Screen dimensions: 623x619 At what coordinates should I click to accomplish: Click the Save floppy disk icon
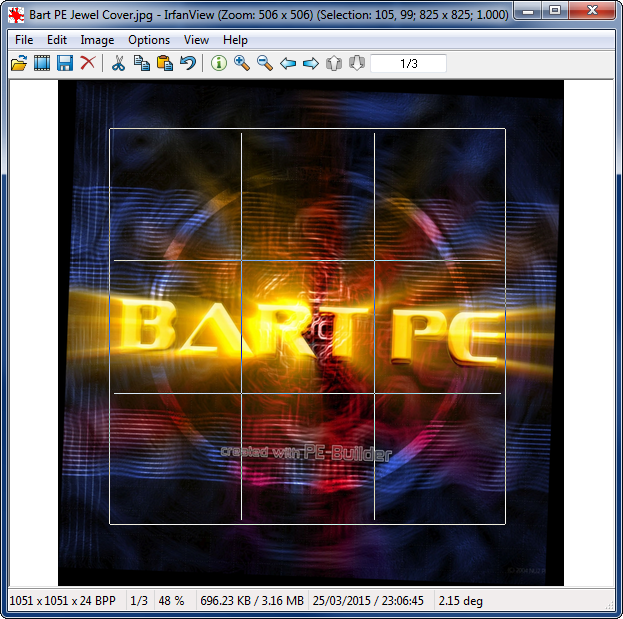tap(65, 63)
